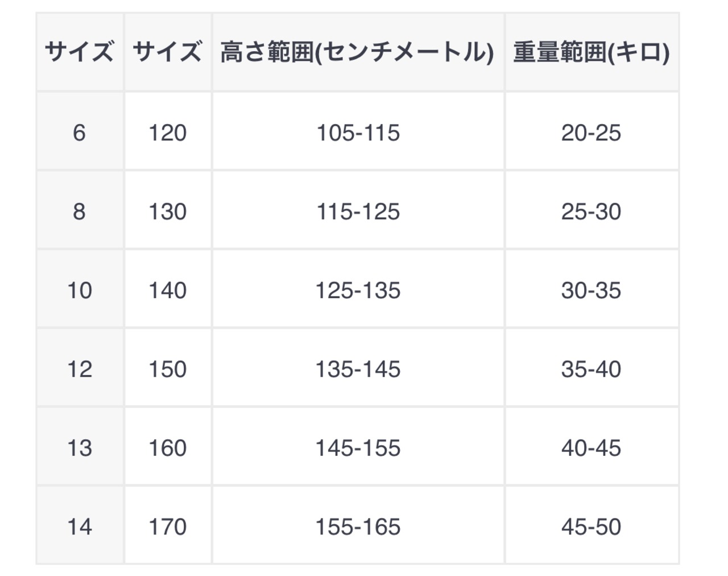Click the size 12 cell
Image resolution: width=728 pixels, height=576 pixels.
[80, 368]
